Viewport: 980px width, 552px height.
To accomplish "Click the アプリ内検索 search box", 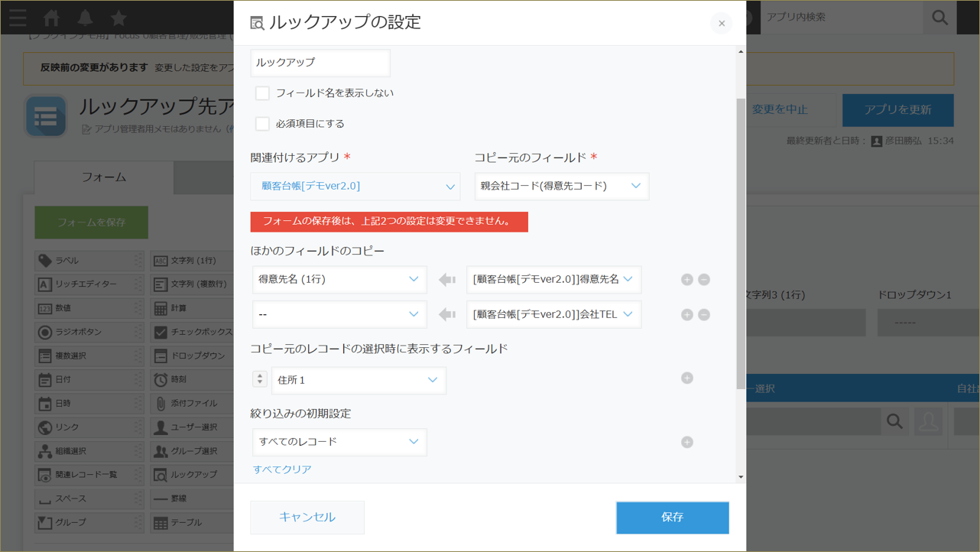I will pos(841,18).
